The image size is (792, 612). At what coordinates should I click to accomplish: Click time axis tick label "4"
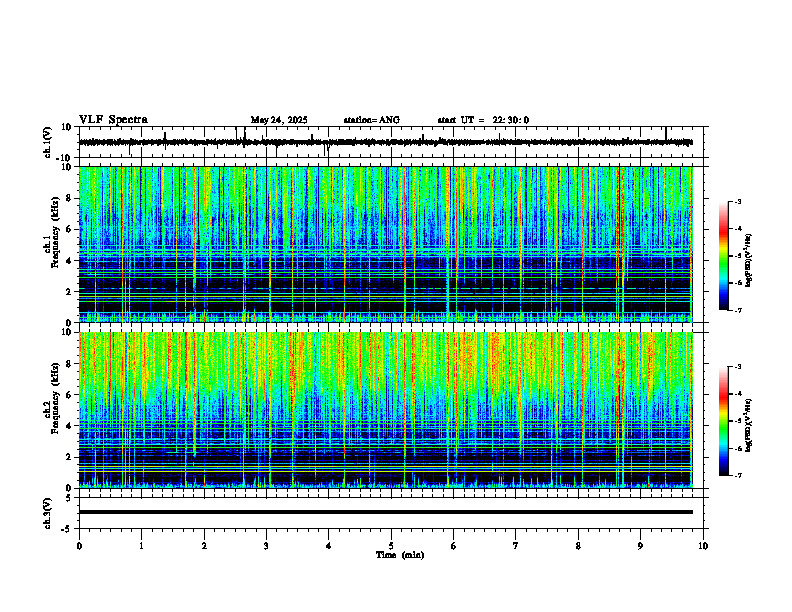click(329, 546)
